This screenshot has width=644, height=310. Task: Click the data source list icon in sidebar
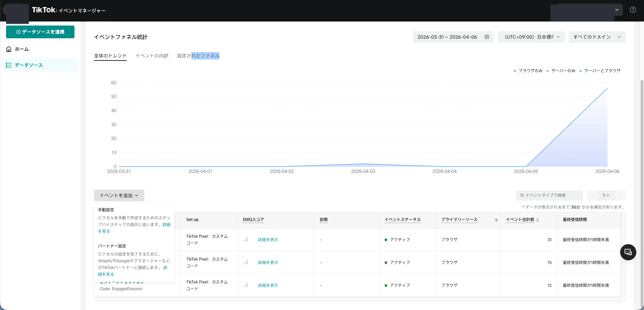pos(9,65)
